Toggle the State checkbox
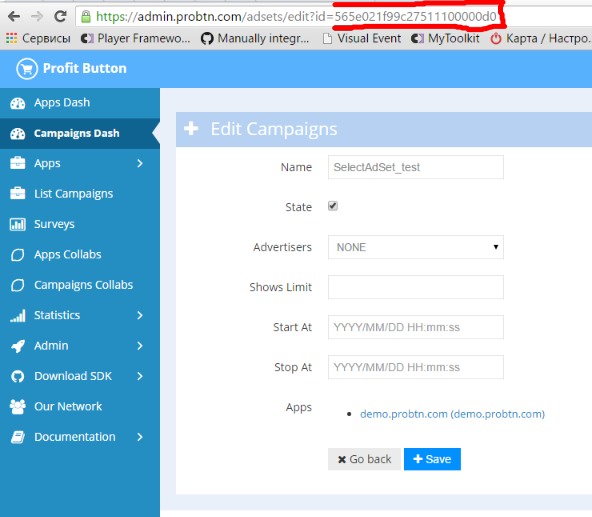The image size is (592, 517). pyautogui.click(x=333, y=206)
